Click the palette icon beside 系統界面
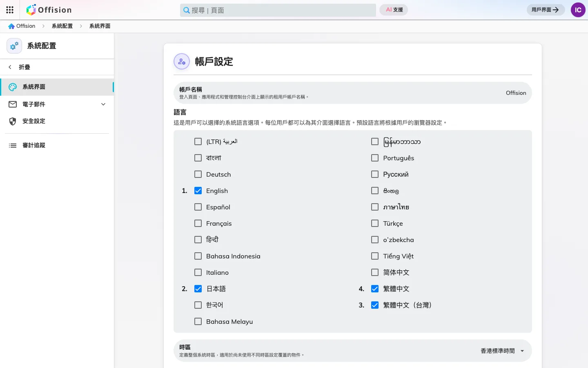 tap(13, 87)
